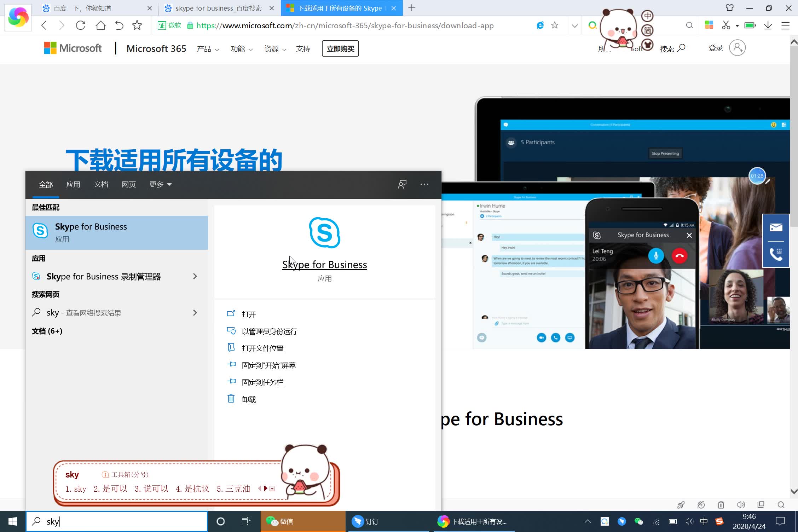Open a new browser tab

click(412, 8)
